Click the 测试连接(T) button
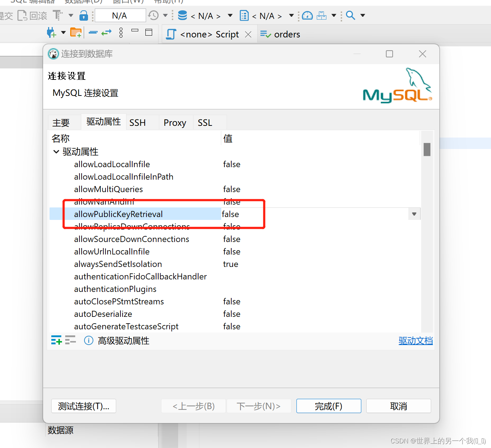The width and height of the screenshot is (491, 448). [x=83, y=406]
